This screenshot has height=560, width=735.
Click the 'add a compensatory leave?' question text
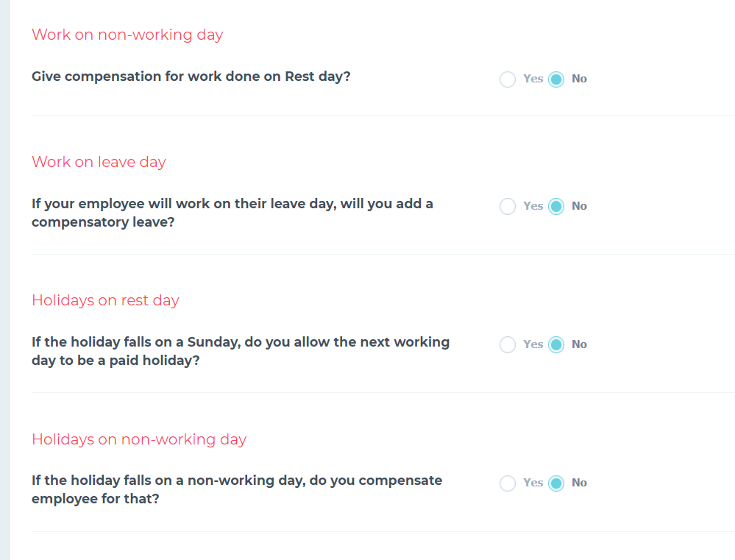(x=232, y=213)
